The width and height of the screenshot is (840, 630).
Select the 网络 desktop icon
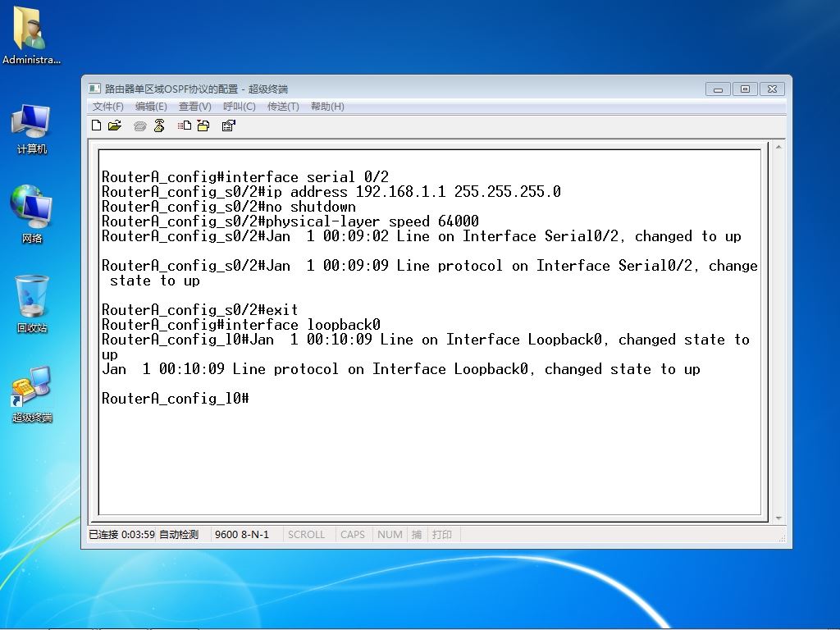32,214
